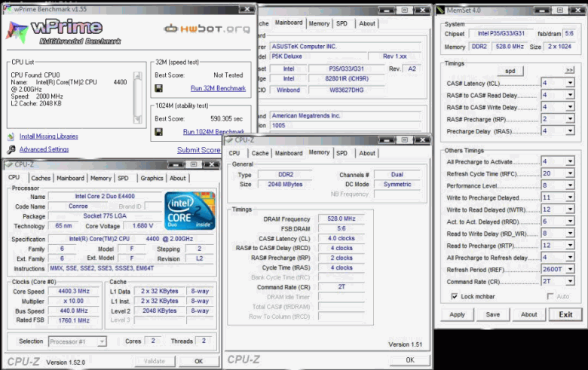Click OK in the CPU-Z CPU window
Image resolution: width=588 pixels, height=370 pixels.
click(198, 362)
